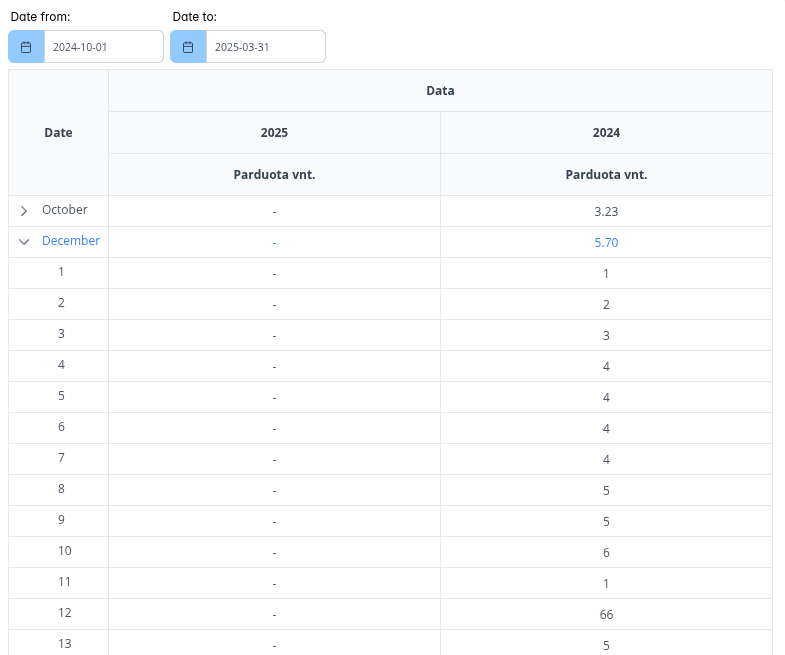Edit the Date to field 2025-03-31
785x655 pixels.
(265, 47)
